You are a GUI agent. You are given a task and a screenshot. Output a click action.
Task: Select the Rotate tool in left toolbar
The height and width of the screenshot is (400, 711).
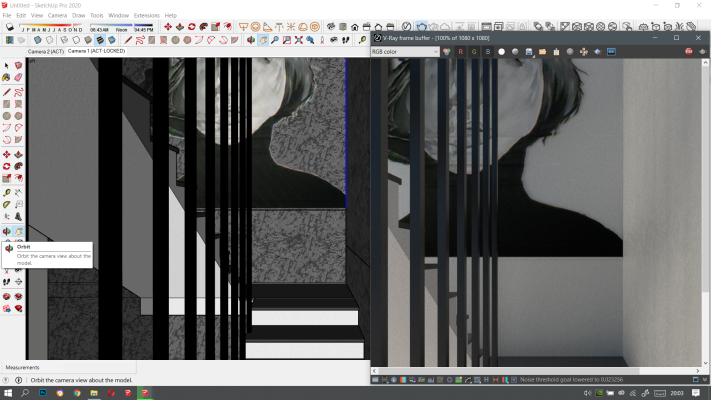pyautogui.click(x=6, y=166)
